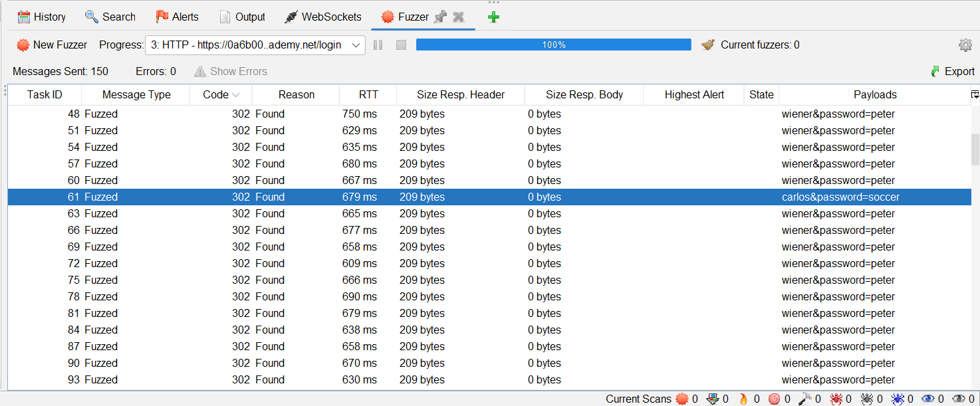The height and width of the screenshot is (406, 980).
Task: Stop the current fuzzer scan
Action: pyautogui.click(x=401, y=45)
